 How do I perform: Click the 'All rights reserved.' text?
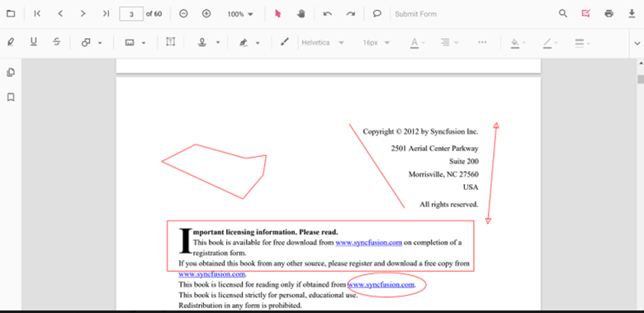click(449, 204)
